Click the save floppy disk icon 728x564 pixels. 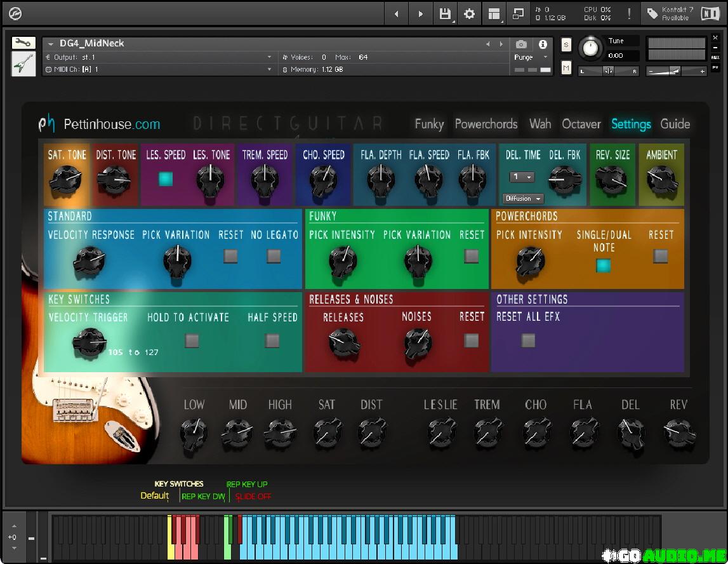pos(445,14)
